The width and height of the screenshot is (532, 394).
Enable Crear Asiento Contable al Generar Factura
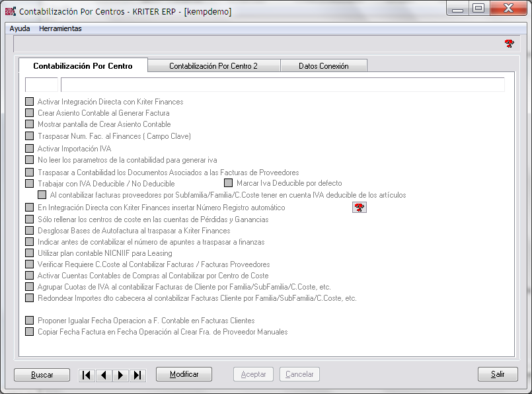click(x=29, y=113)
